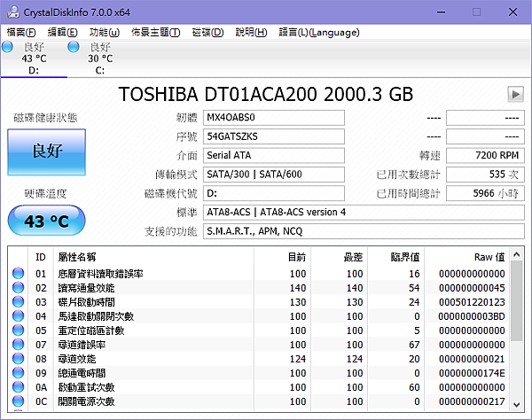The image size is (532, 420).
Task: Open the 佈景主題(T) menu
Action: [x=156, y=33]
